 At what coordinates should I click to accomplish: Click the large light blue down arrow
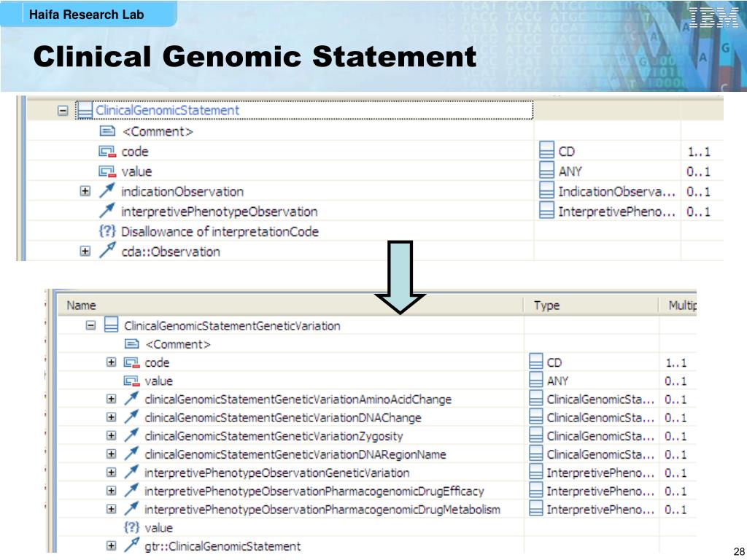(400, 277)
